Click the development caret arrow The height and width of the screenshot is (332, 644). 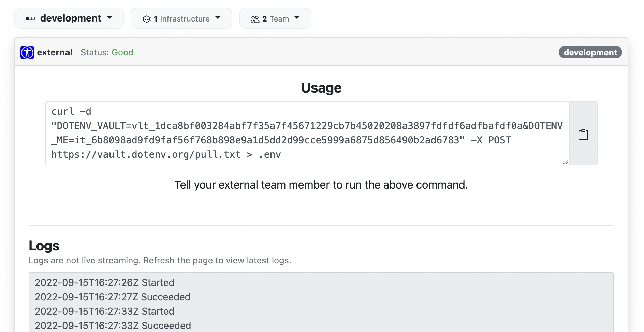(x=109, y=17)
